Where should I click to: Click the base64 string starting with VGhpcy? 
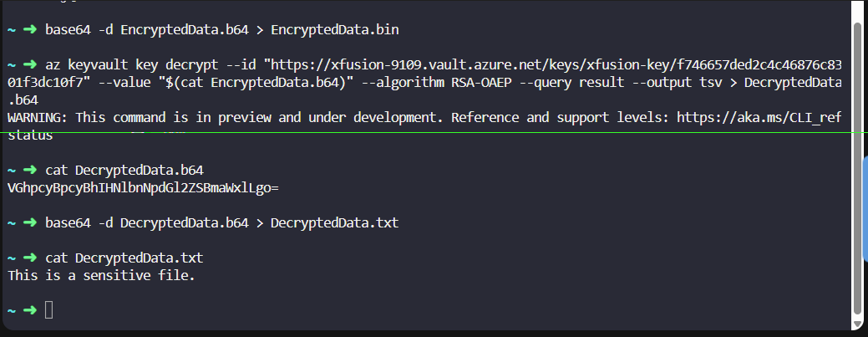pyautogui.click(x=142, y=187)
